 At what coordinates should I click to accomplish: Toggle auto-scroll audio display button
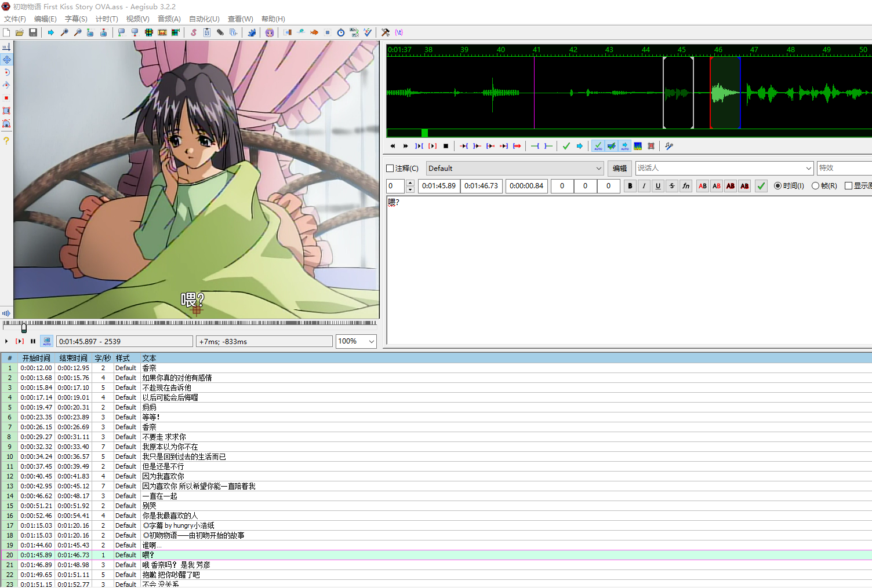click(x=624, y=146)
